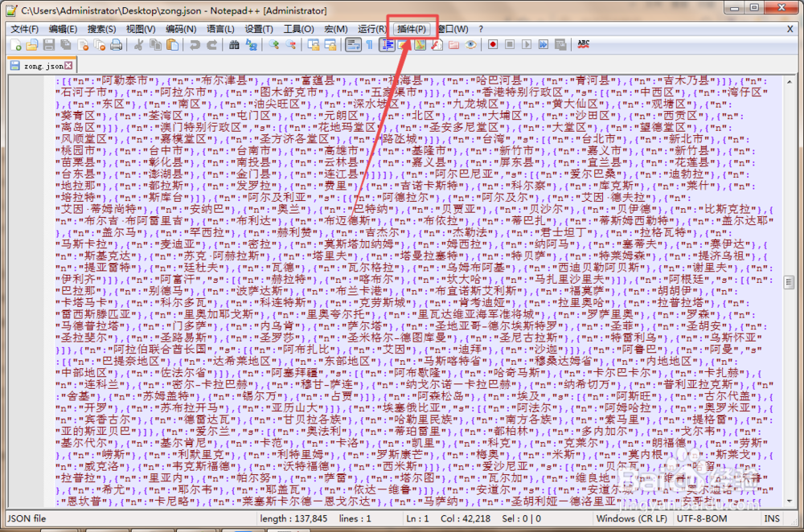Screen dimensions: 804x532
Task: Toggle INS insert mode indicator
Action: 772,518
